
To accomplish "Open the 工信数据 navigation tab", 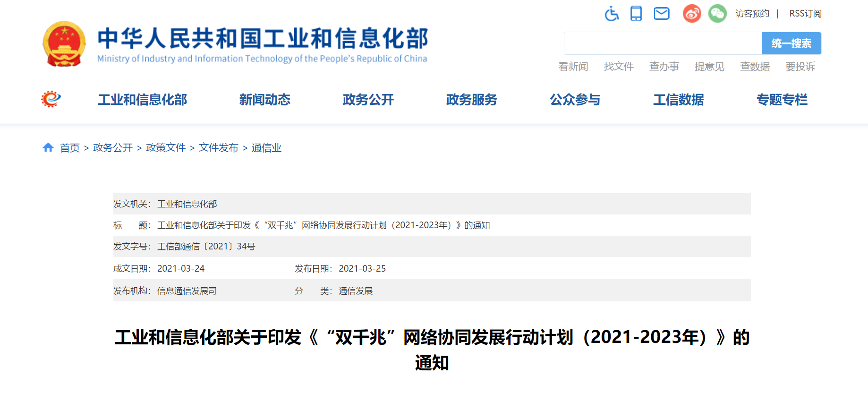I will point(678,100).
